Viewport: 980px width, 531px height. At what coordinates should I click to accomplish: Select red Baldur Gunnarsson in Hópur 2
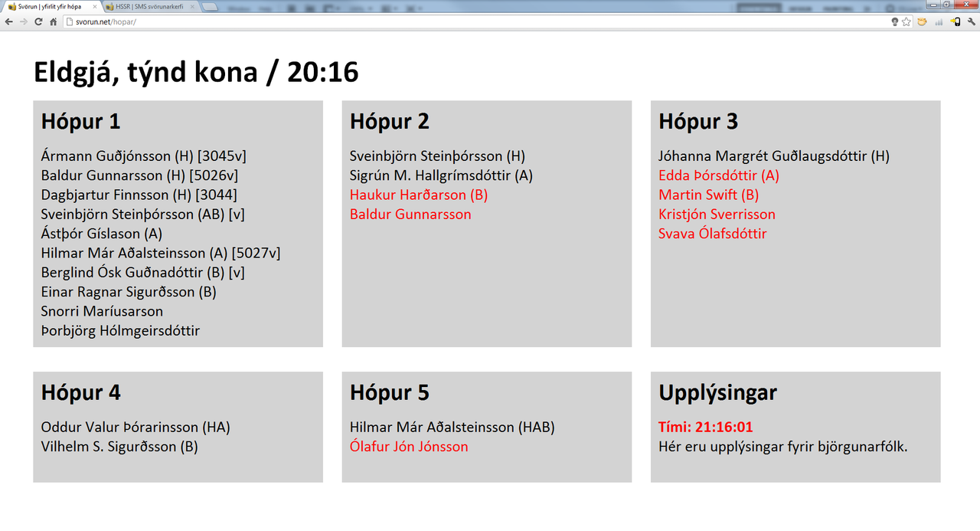(410, 214)
